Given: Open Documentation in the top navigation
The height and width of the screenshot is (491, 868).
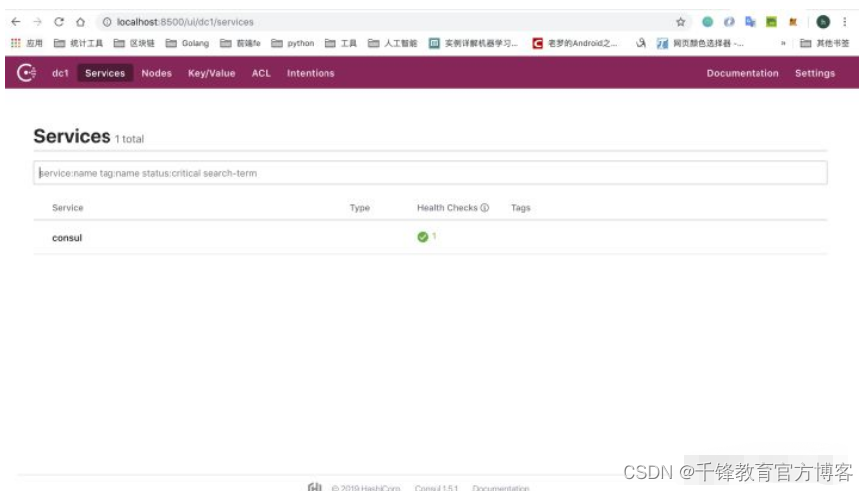Looking at the screenshot, I should tap(743, 73).
